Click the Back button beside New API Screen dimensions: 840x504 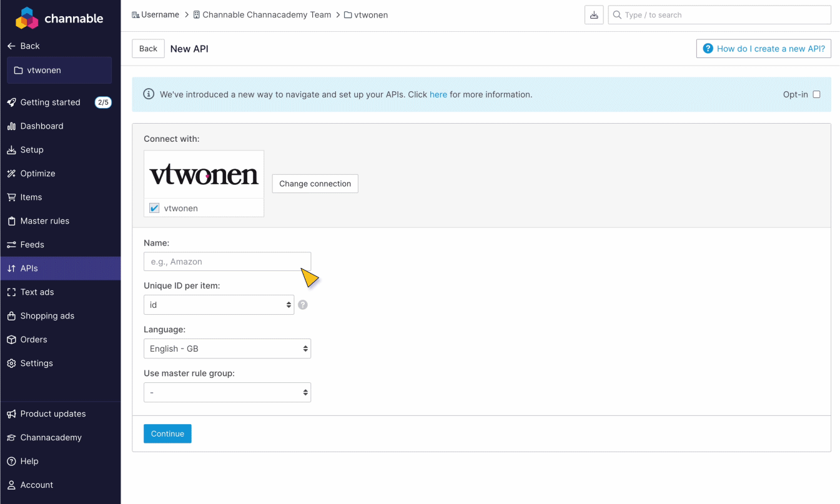(148, 49)
